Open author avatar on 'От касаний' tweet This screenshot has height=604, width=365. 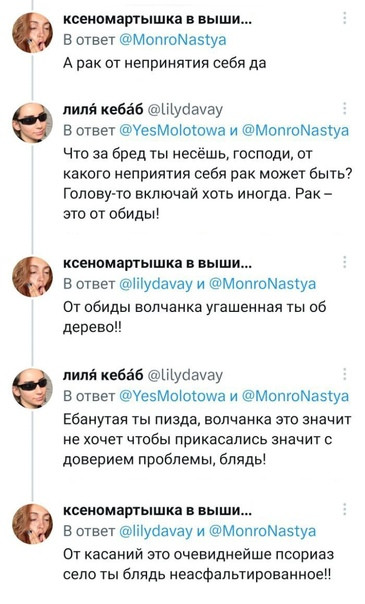tap(32, 523)
